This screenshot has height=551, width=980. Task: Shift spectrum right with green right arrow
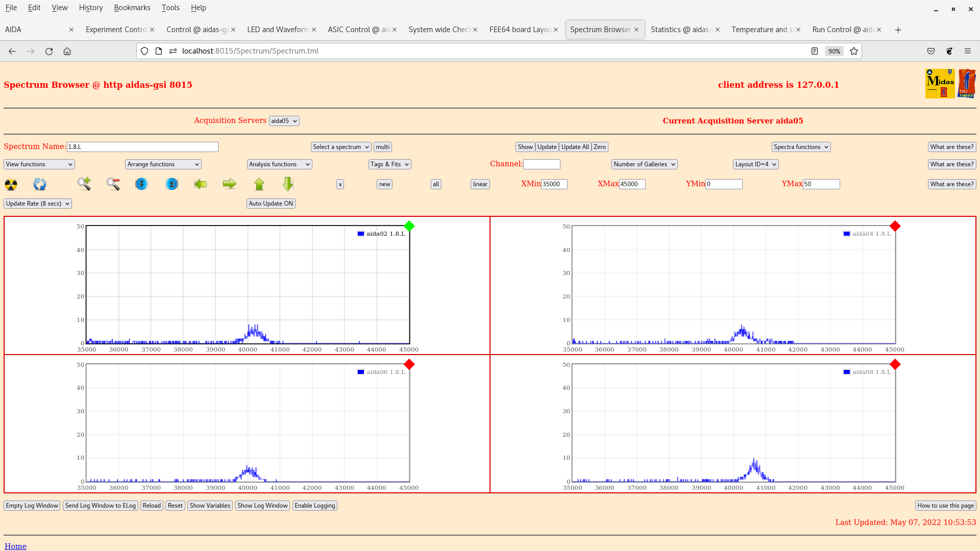(230, 184)
